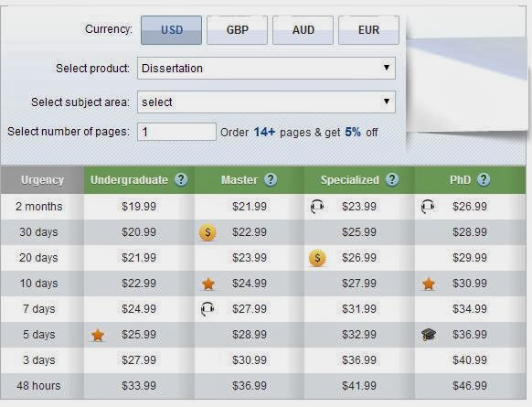This screenshot has width=532, height=407.
Task: Click the 10 days urgency row label
Action: 38,284
